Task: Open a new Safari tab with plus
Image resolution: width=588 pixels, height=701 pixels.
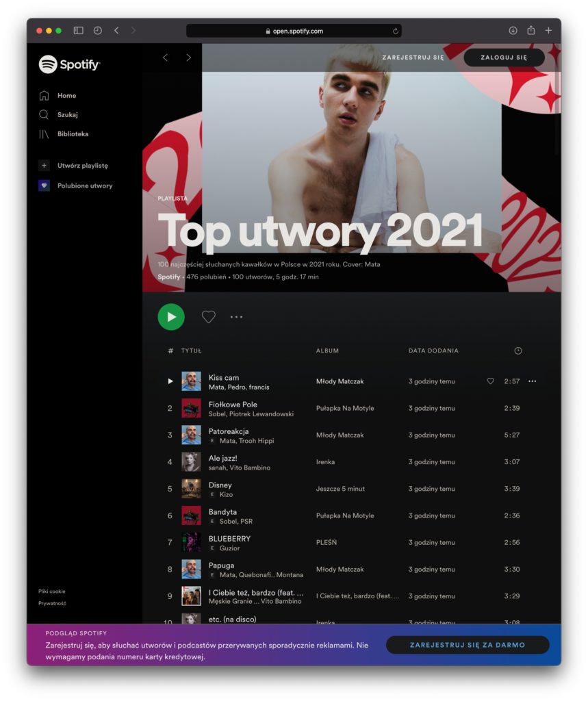Action: click(548, 30)
